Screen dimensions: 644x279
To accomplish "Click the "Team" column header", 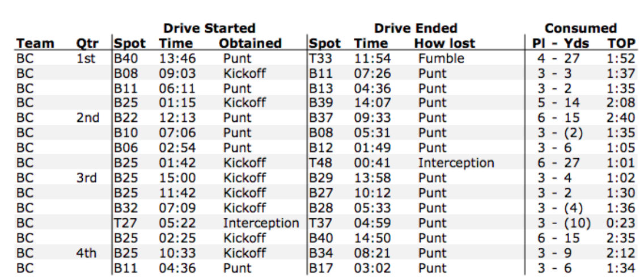I will [x=35, y=43].
